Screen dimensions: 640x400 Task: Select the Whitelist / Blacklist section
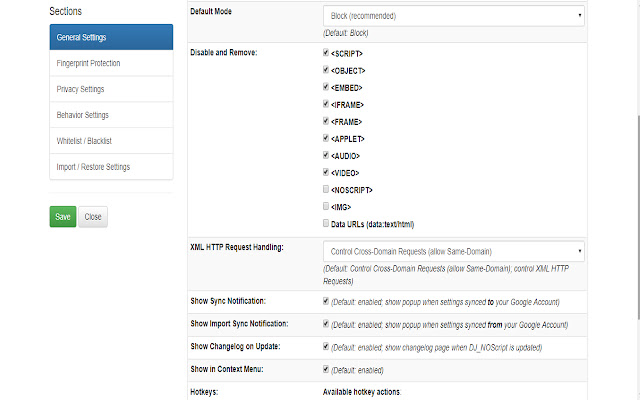tap(110, 141)
